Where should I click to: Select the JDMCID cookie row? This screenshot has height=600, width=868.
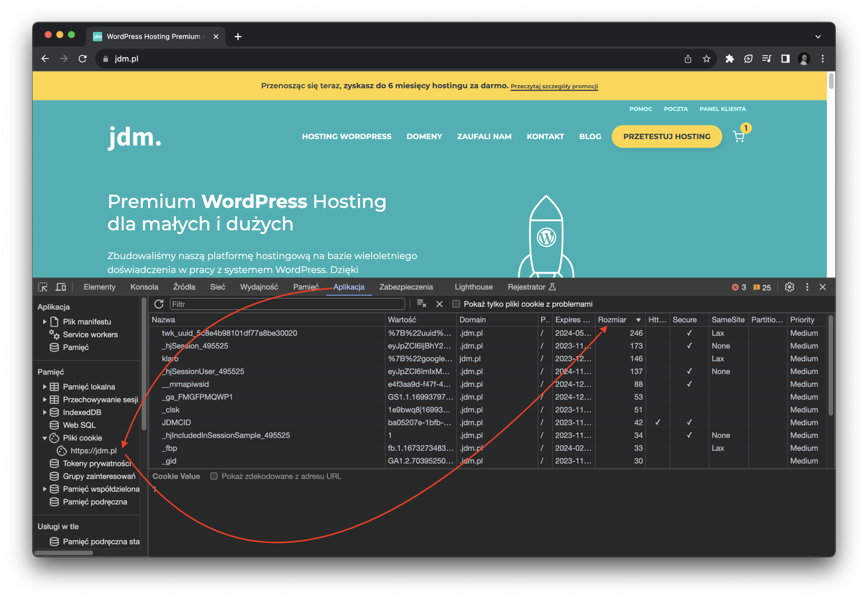[487, 423]
